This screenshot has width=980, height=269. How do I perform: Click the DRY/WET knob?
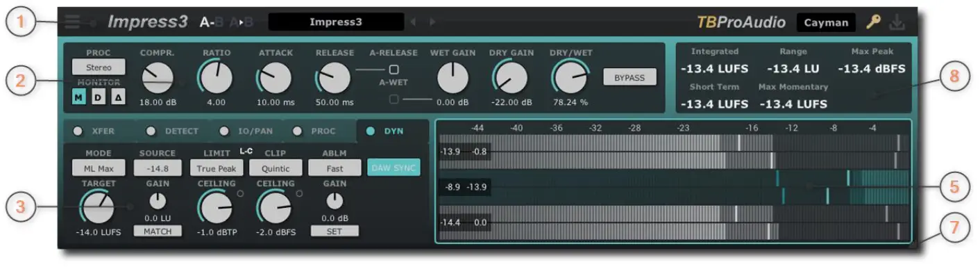tap(571, 77)
